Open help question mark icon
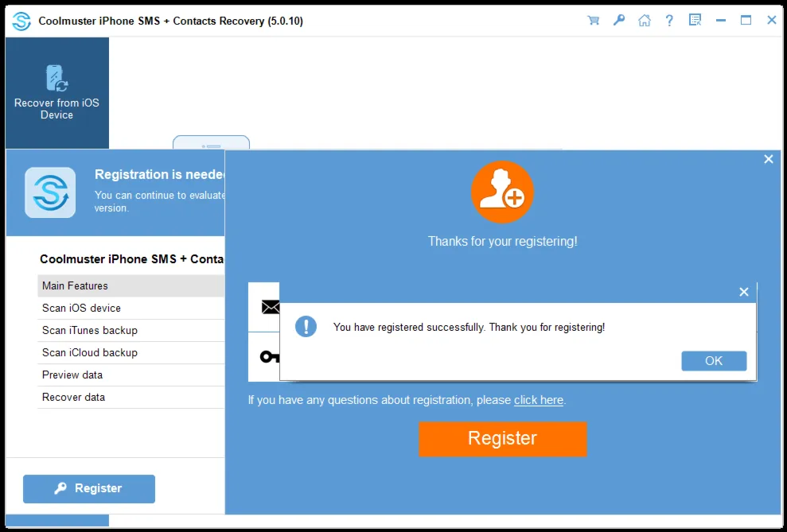Image resolution: width=787 pixels, height=532 pixels. (x=669, y=21)
